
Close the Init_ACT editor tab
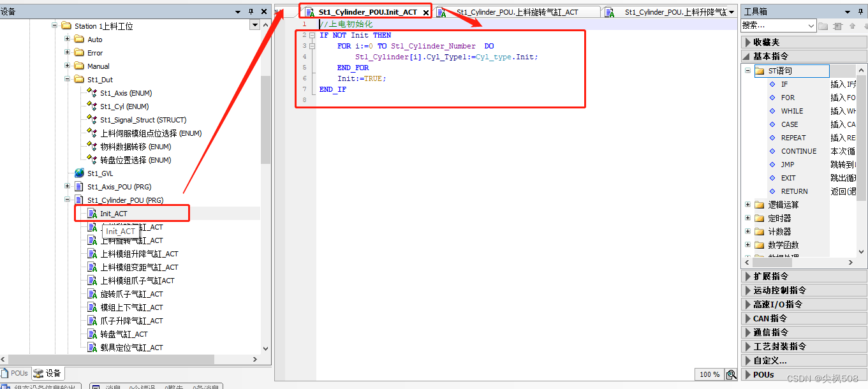tap(425, 12)
